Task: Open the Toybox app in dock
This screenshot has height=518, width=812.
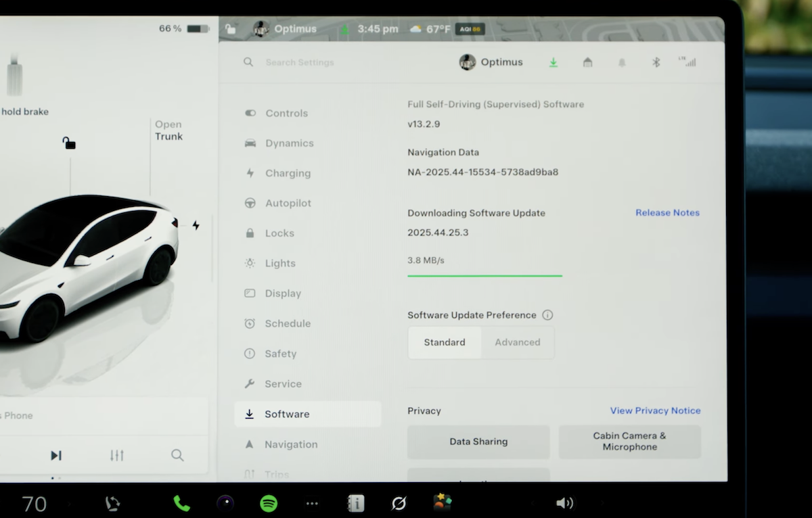Action: click(443, 502)
